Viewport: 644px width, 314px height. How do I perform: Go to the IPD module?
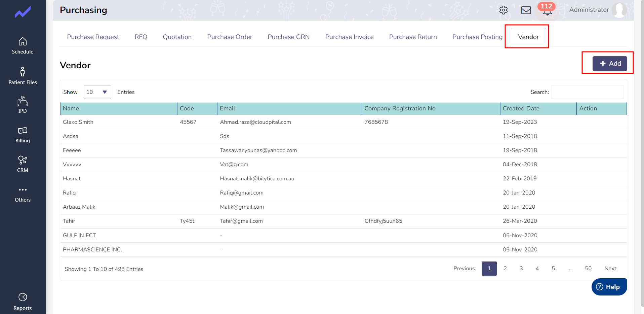(23, 105)
